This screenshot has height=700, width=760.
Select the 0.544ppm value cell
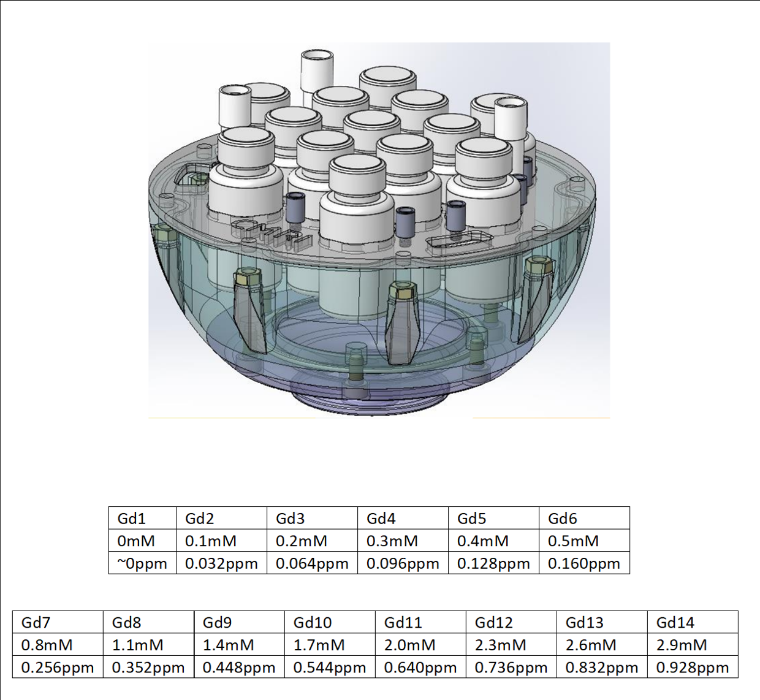coord(330,668)
